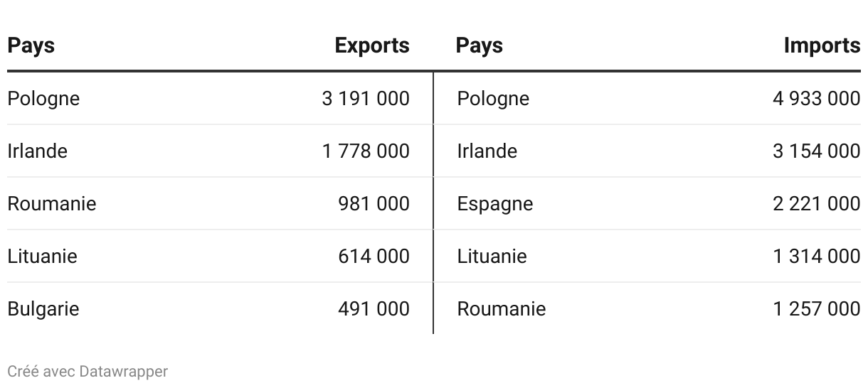
Task: Select the 3 191 000 exports value
Action: (x=366, y=98)
